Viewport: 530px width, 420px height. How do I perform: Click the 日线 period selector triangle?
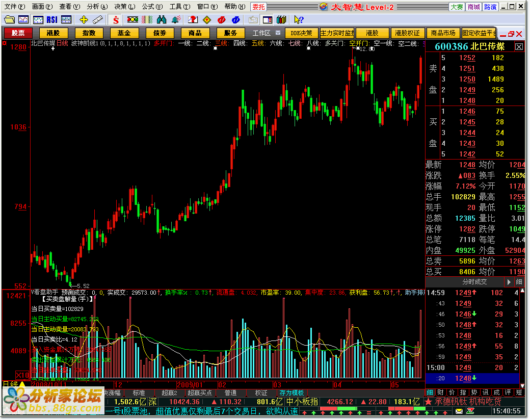pyautogui.click(x=22, y=384)
